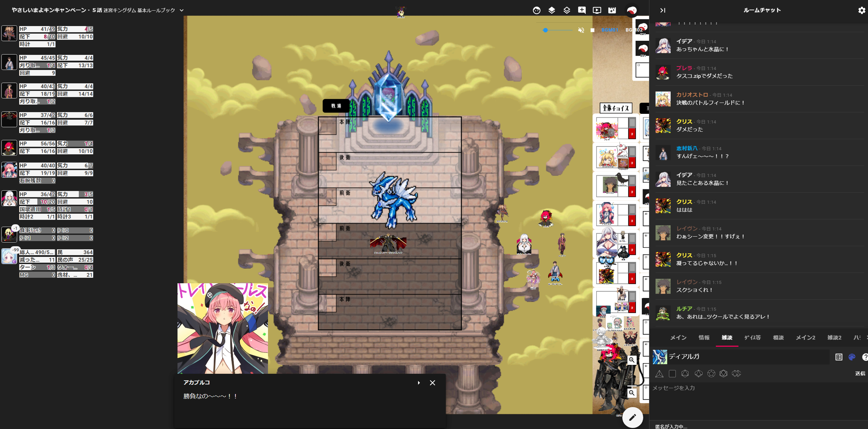Roll the D12 die icon

click(711, 374)
